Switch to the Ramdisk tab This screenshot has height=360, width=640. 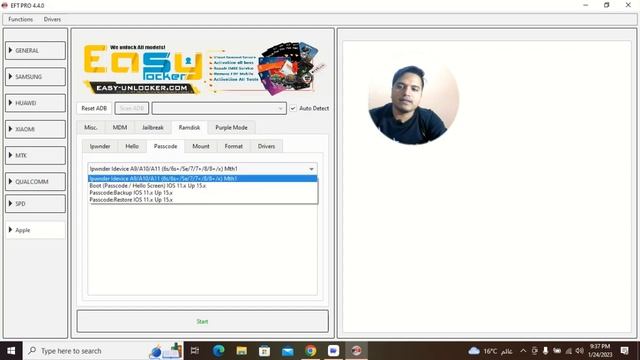189,127
